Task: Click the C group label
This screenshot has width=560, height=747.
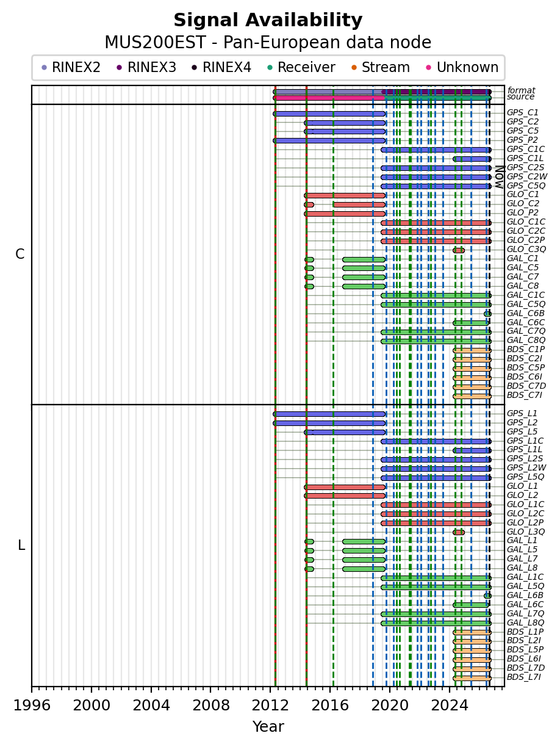Action: [20, 254]
